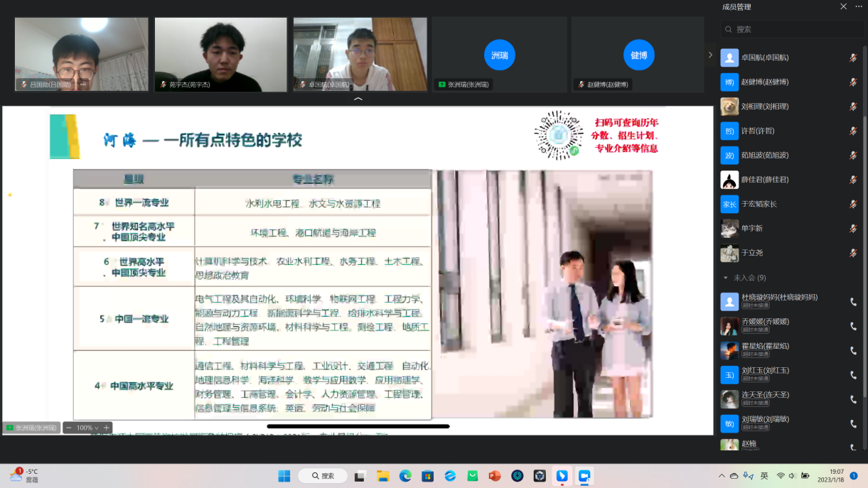This screenshot has height=488, width=868.
Task: Collapse video strip with the up chevron
Action: 358,99
